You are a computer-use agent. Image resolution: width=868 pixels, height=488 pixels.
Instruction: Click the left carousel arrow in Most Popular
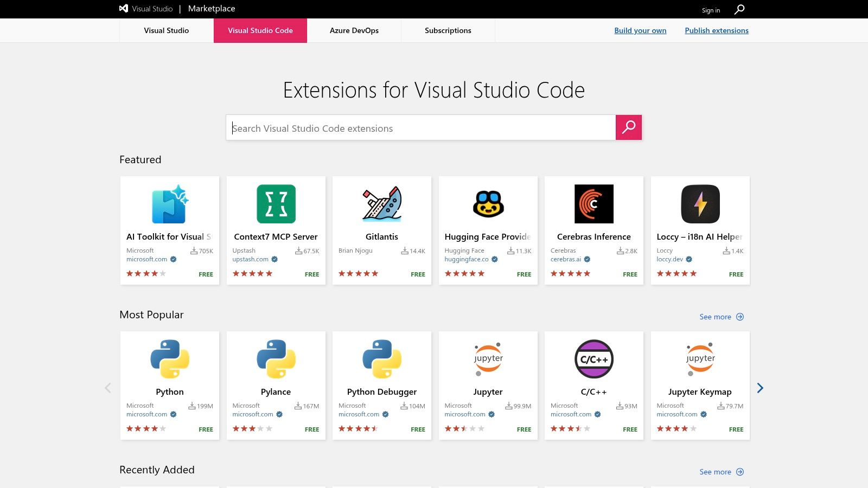pos(108,388)
